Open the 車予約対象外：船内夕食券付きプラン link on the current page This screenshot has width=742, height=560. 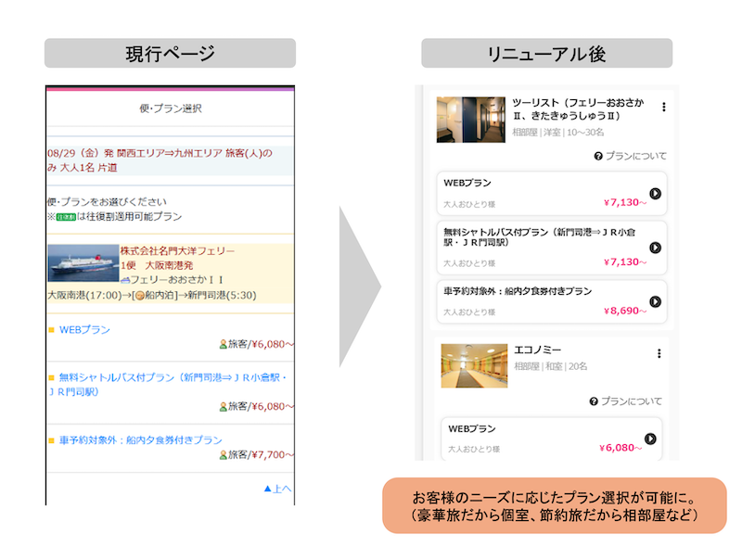click(140, 440)
